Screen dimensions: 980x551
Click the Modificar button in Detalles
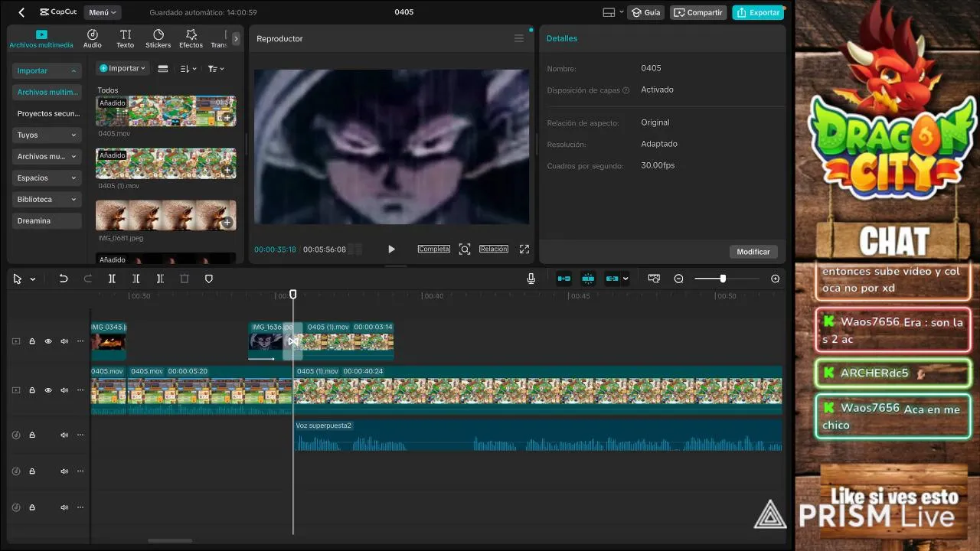coord(753,252)
